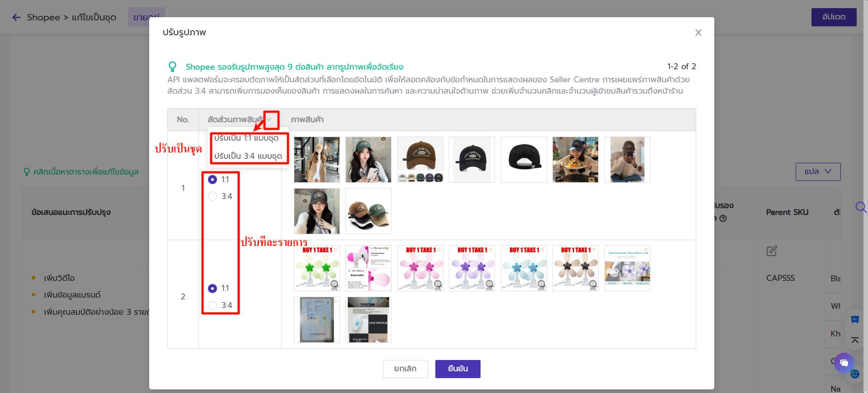This screenshot has width=868, height=393.
Task: Click Shopee breadcrumb text
Action: coord(43,17)
